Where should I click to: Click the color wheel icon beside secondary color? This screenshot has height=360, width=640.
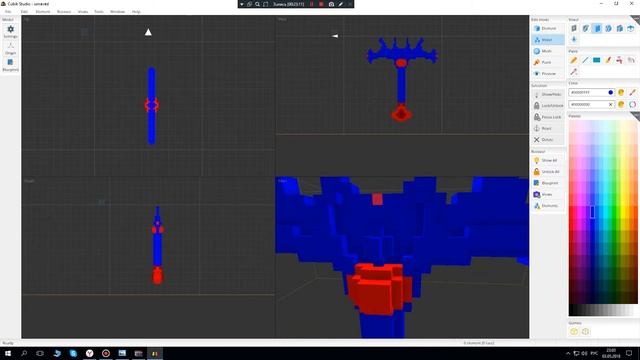coord(632,104)
